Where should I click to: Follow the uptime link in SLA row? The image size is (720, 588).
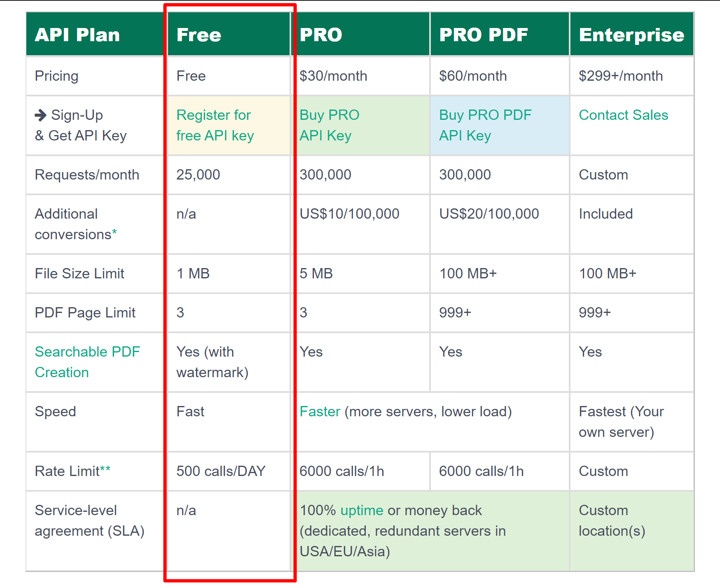[x=362, y=511]
